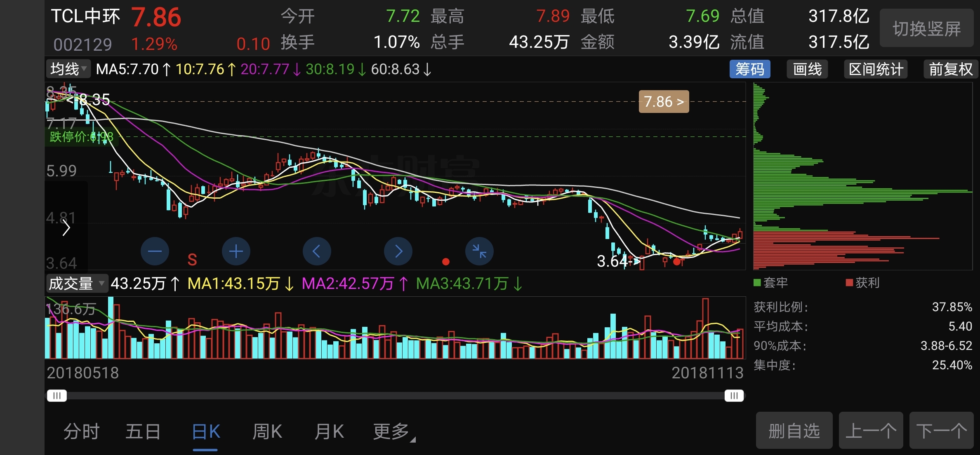Tap the 8.35 highest price marker
Screen dimensions: 980x455
[x=89, y=99]
